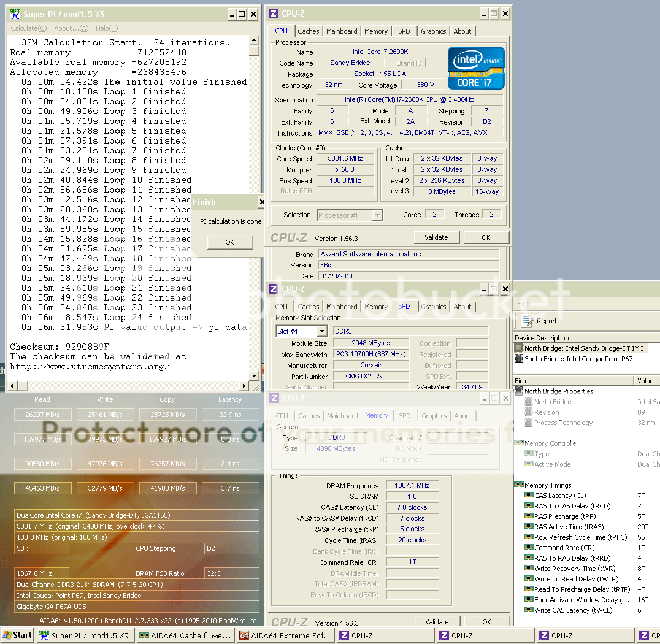Click Super PI vertical scrollbar up arrow

tap(254, 40)
